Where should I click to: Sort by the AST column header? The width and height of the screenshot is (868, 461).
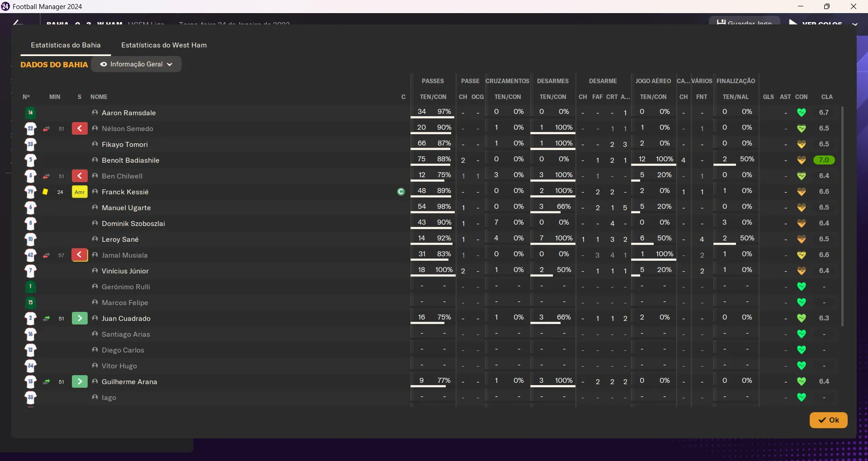[x=785, y=97]
